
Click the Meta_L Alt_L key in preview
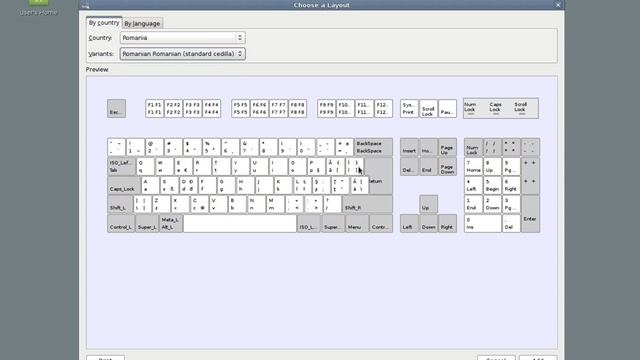tap(171, 224)
